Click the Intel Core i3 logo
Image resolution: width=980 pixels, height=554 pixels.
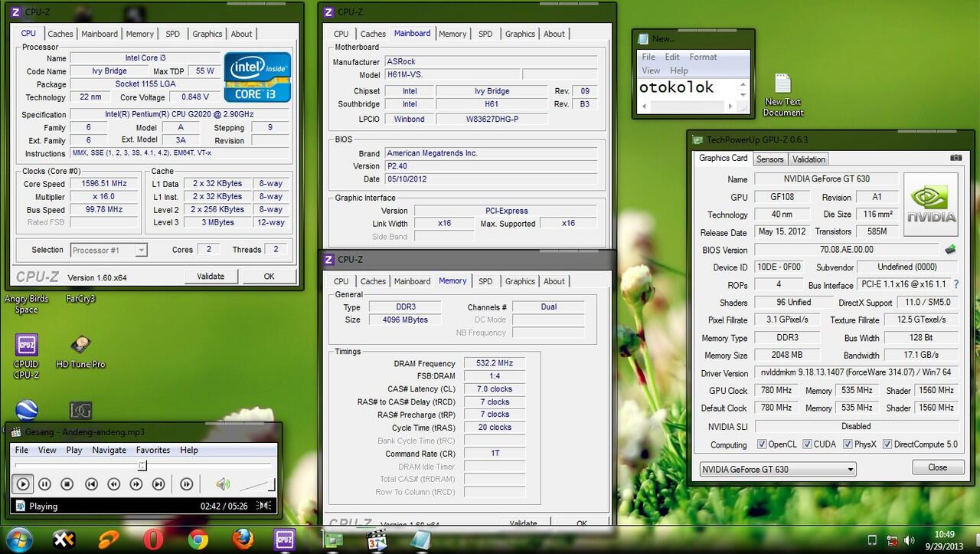click(257, 77)
